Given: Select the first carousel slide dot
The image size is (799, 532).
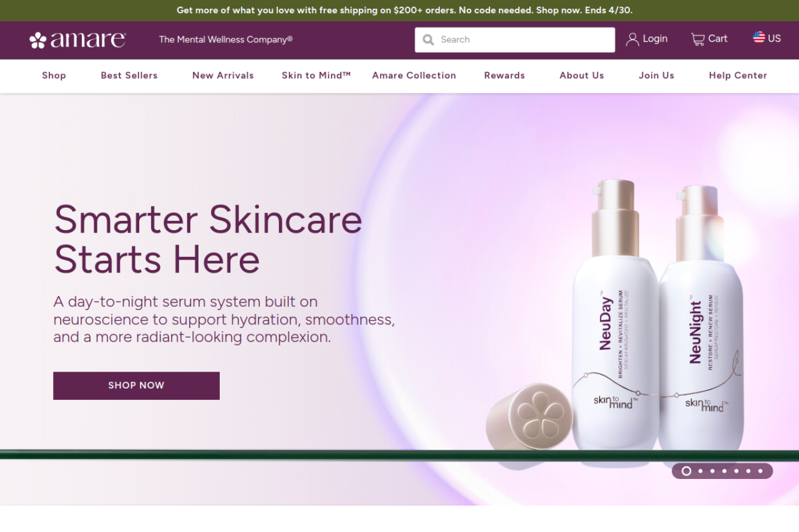Looking at the screenshot, I should (686, 471).
